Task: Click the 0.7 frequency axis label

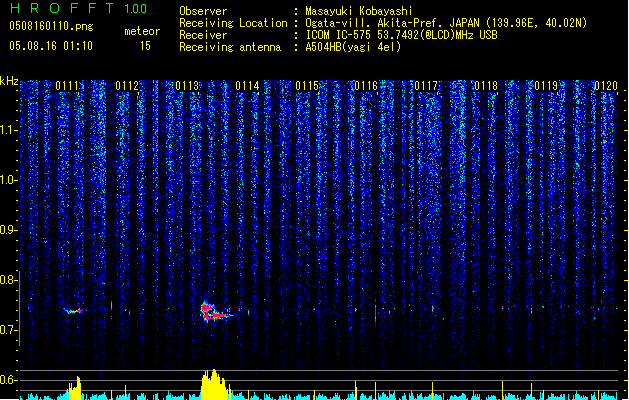Action: click(x=9, y=330)
